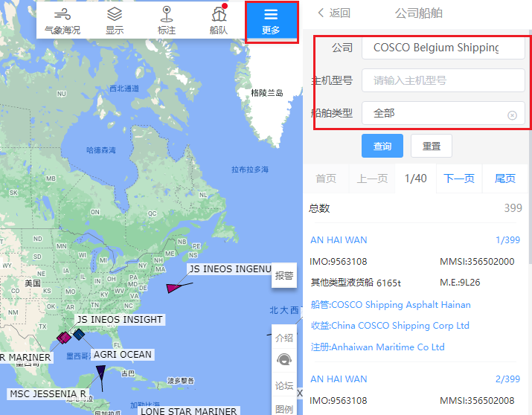The width and height of the screenshot is (532, 415).
Task: Click the JS INEOS INGENU map label
Action: 230,269
